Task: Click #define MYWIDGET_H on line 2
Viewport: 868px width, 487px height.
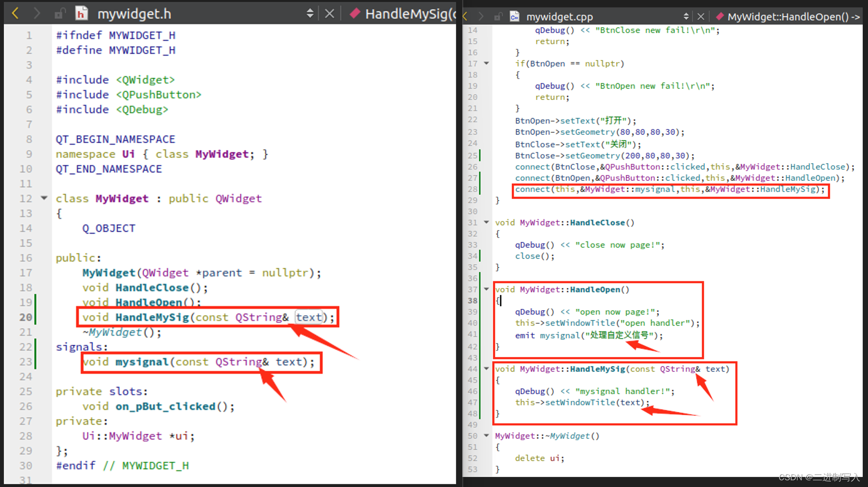Action: coord(116,50)
